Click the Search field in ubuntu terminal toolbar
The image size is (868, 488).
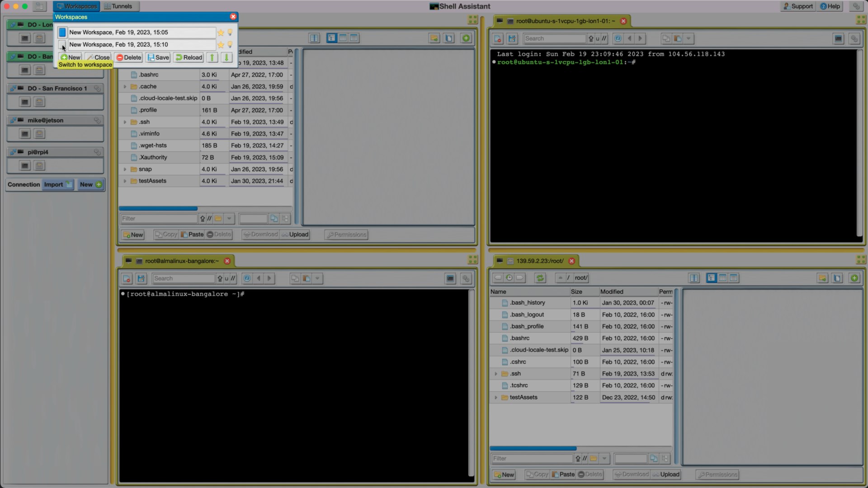point(554,38)
